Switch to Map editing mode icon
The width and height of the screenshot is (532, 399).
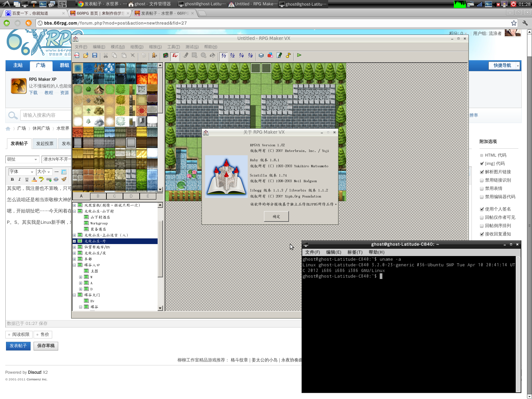(x=166, y=56)
